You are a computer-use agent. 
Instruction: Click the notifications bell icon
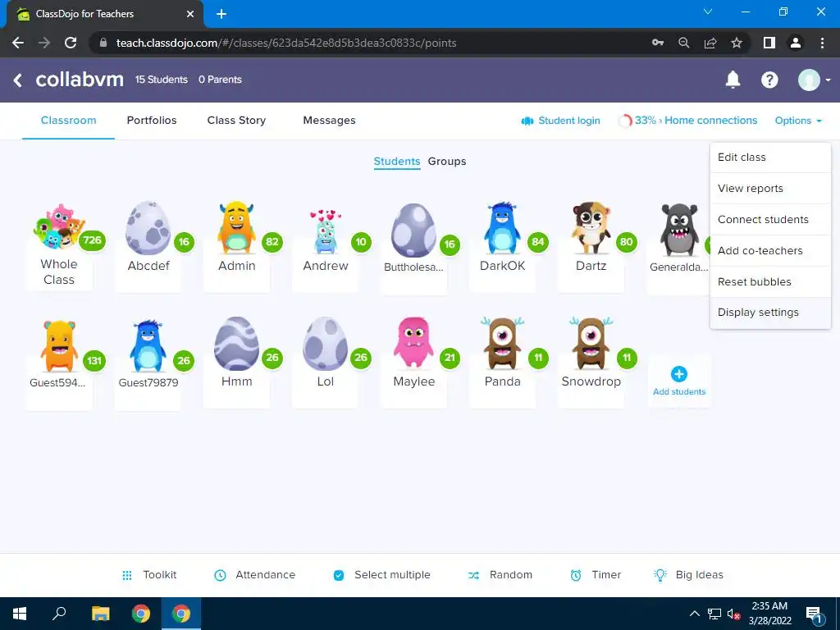coord(733,80)
